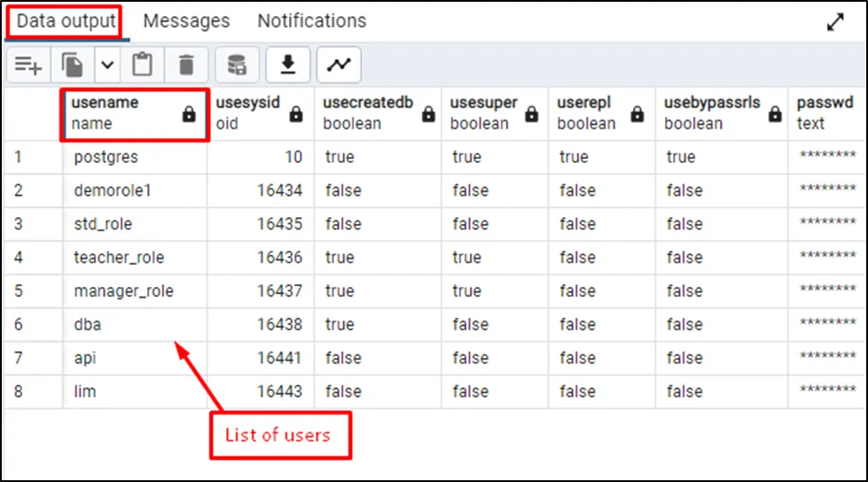Open the Notifications tab
Screen dimensions: 868x482
click(x=311, y=20)
